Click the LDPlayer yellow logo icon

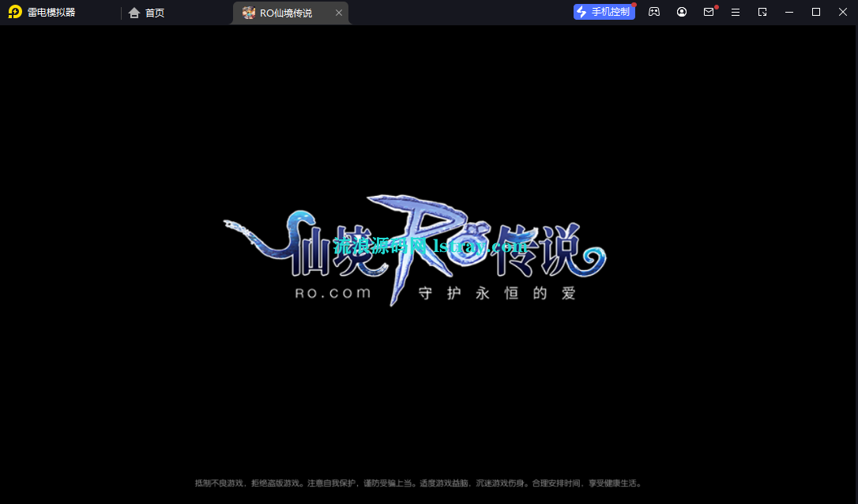click(x=15, y=12)
